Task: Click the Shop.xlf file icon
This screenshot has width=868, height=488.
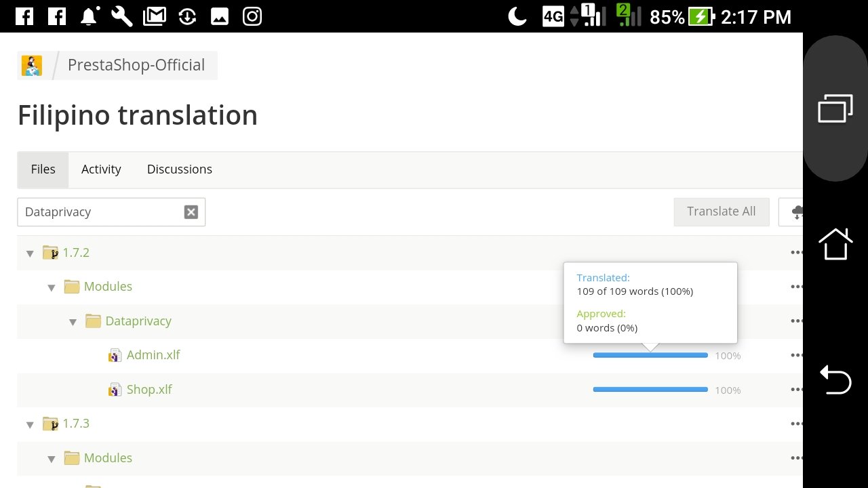Action: click(115, 390)
